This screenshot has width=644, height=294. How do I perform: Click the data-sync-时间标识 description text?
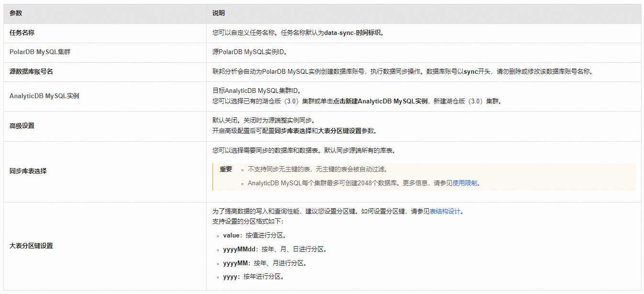tap(354, 33)
